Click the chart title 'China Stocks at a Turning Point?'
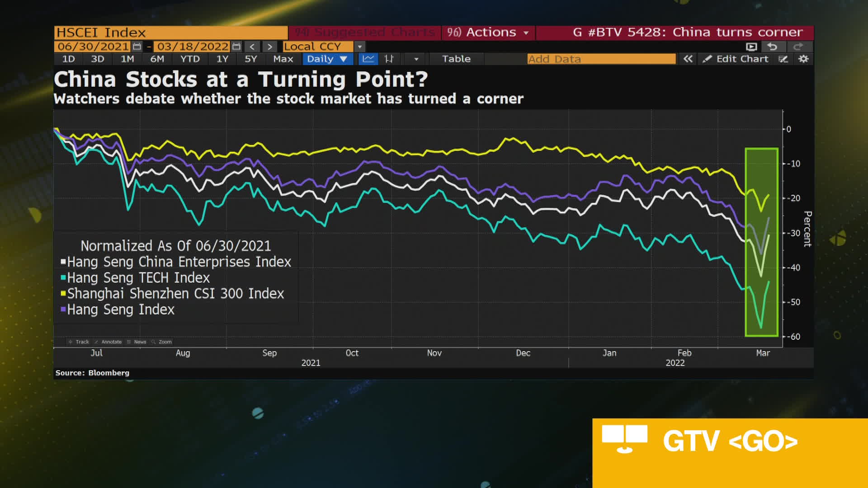The width and height of the screenshot is (868, 488). coord(241,80)
